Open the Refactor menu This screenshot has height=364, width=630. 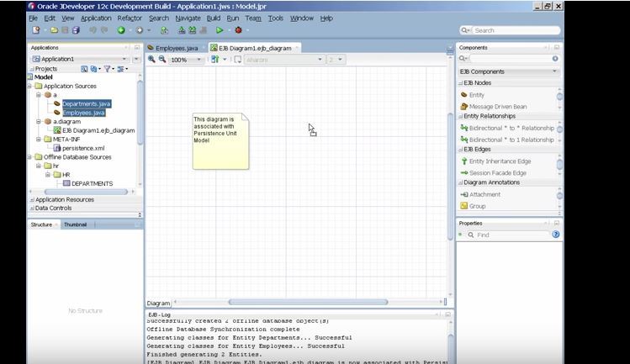coord(130,18)
